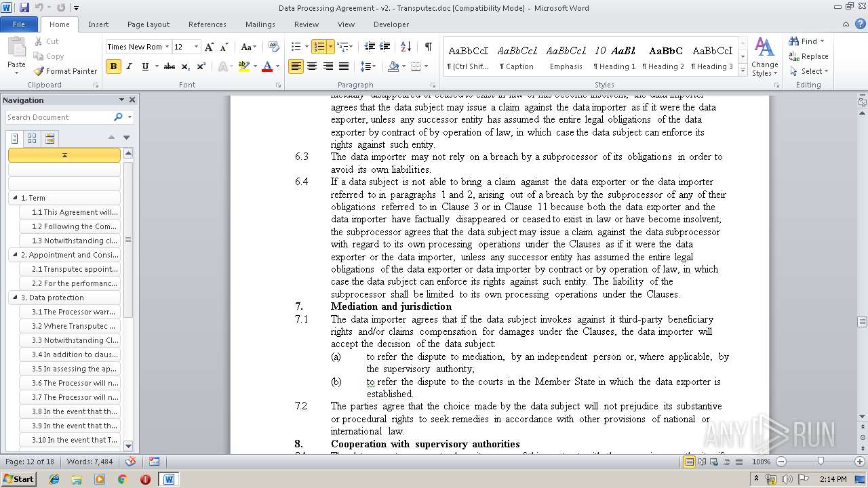Image resolution: width=868 pixels, height=488 pixels.
Task: Open Text Effects glowing A icon
Action: pos(224,66)
